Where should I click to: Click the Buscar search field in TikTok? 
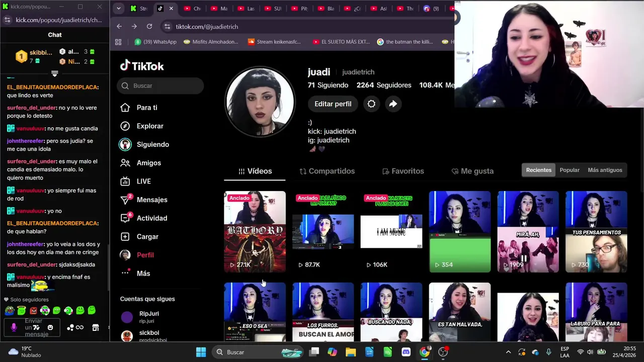pyautogui.click(x=160, y=85)
